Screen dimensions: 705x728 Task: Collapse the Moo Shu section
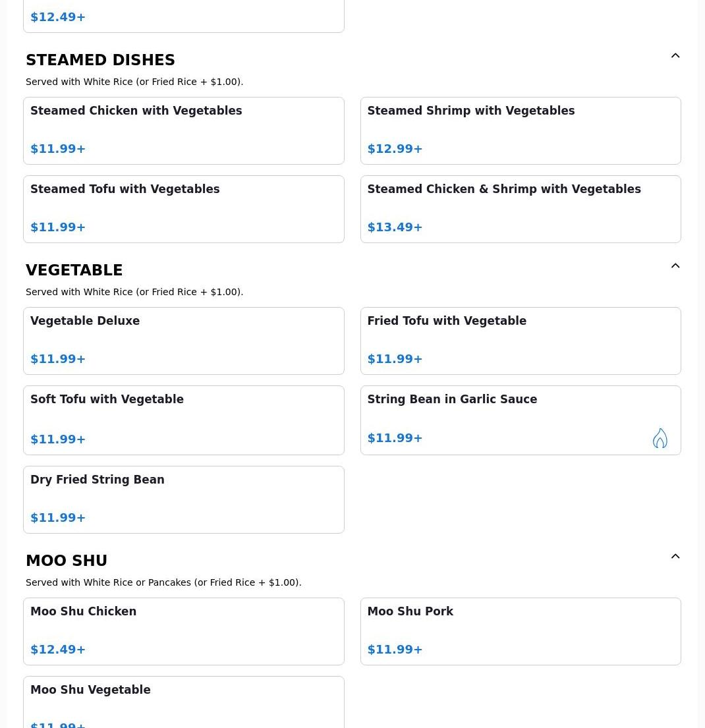tap(675, 557)
